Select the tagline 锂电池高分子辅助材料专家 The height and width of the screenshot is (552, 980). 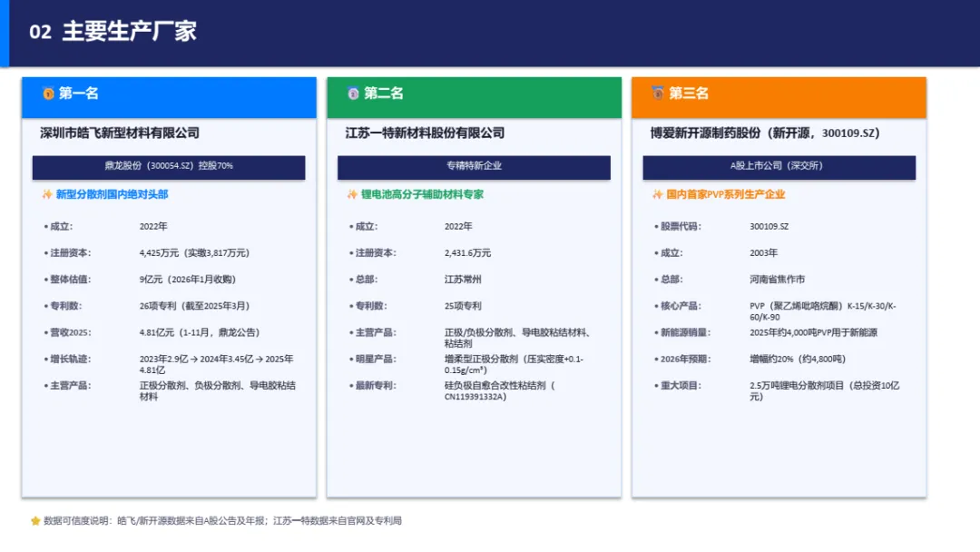(422, 194)
